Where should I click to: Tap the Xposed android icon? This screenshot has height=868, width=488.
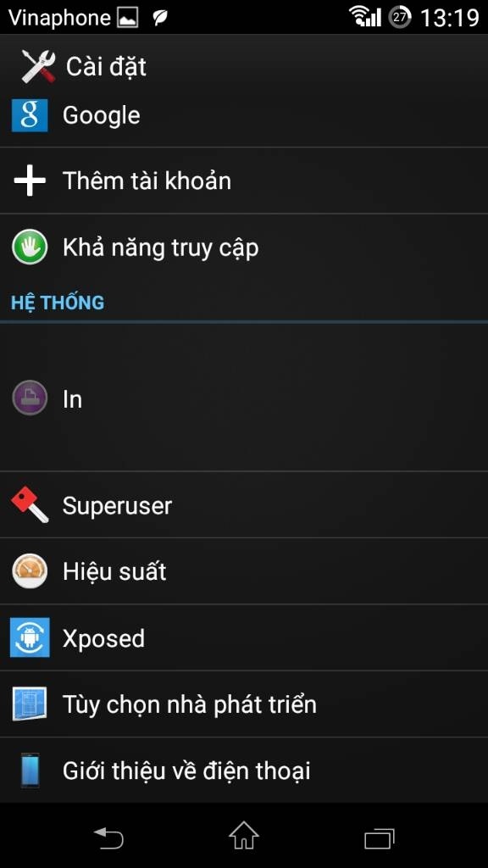coord(30,637)
